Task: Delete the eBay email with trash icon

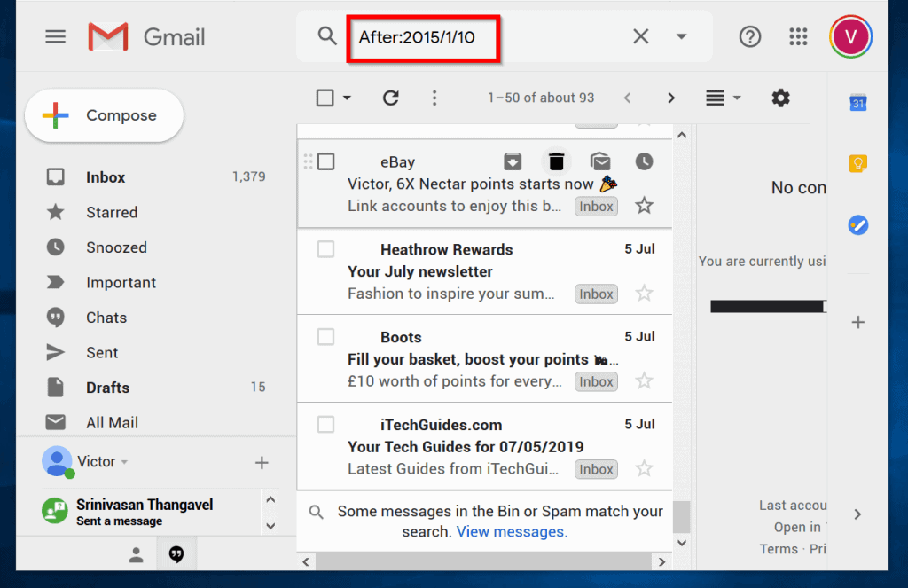Action: pos(557,161)
